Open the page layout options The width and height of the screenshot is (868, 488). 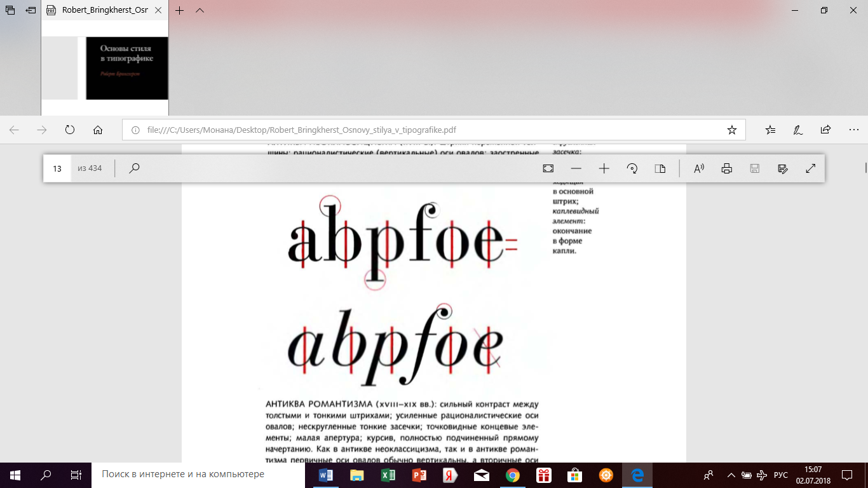tap(660, 168)
